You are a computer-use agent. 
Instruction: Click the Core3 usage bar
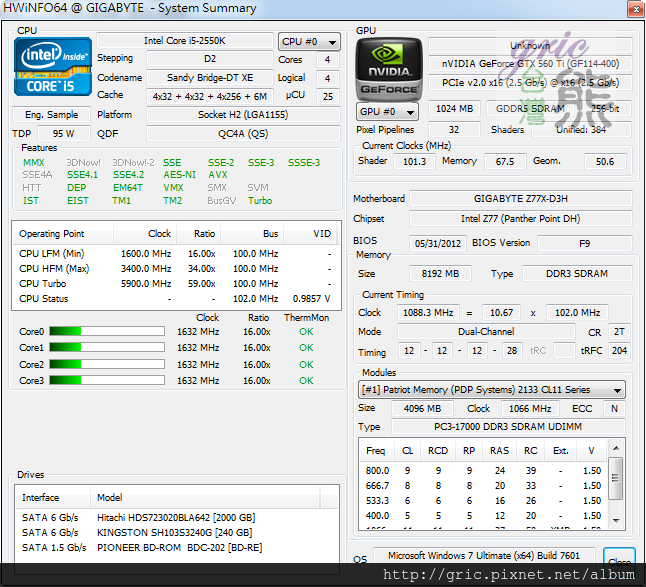coord(107,380)
